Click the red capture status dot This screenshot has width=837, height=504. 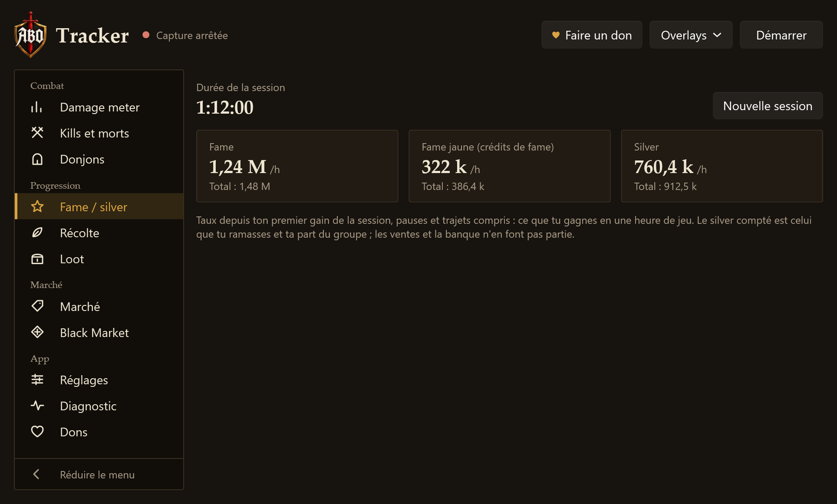tap(146, 35)
